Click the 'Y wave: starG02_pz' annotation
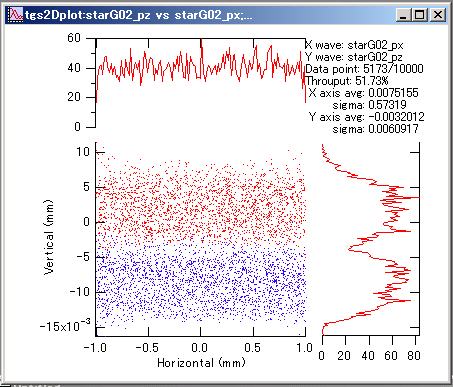 pos(354,57)
